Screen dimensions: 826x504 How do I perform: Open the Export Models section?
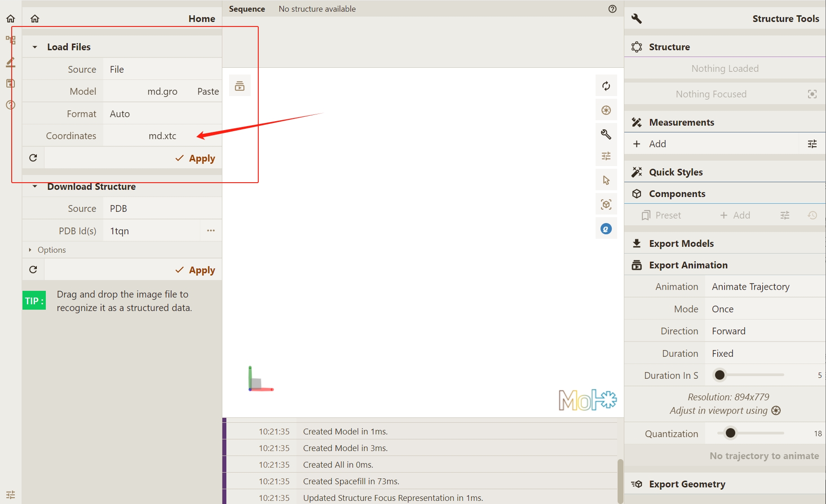[681, 244]
